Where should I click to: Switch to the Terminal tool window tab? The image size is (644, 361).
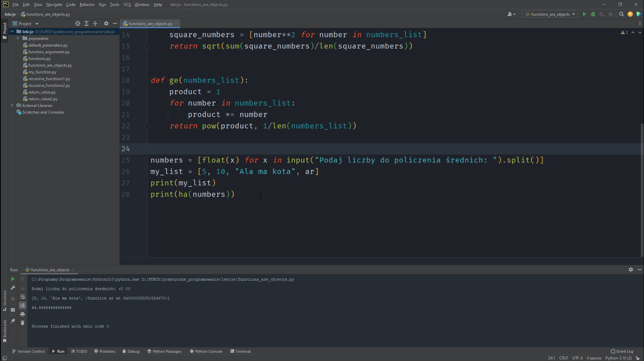pos(240,351)
